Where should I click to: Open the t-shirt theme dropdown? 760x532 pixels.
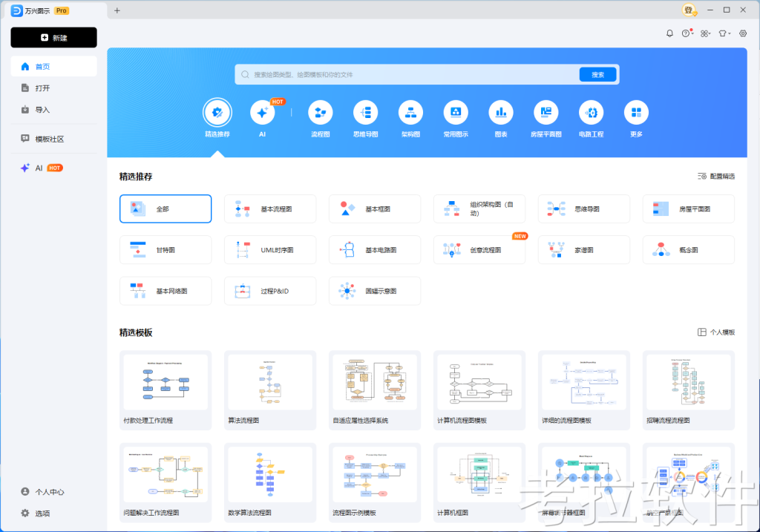[x=724, y=33]
